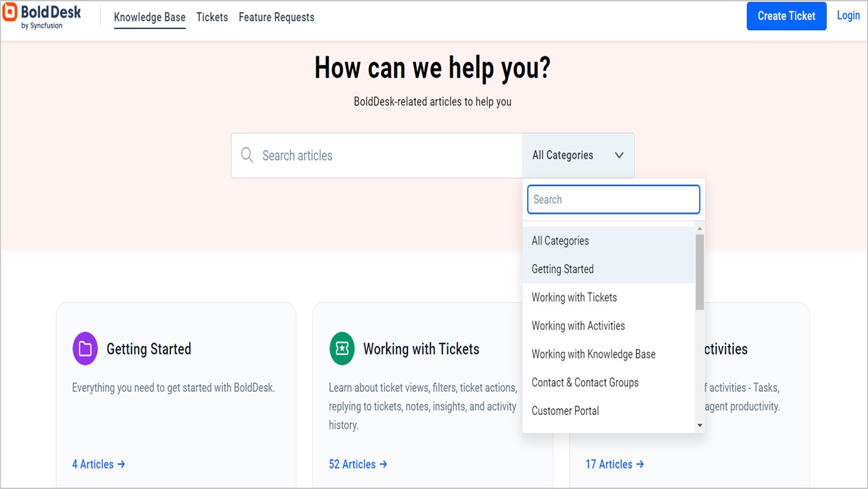Screen dimensions: 868x489
Task: Select Working with Tickets from category list
Action: 609,297
